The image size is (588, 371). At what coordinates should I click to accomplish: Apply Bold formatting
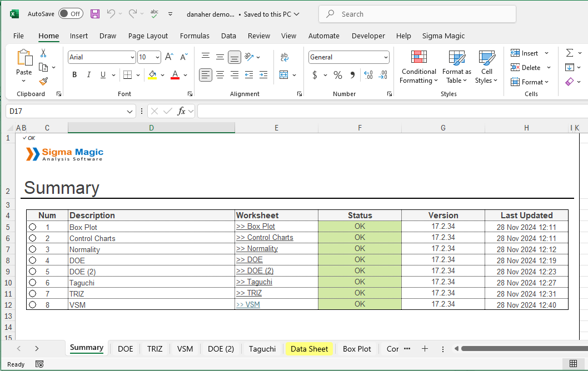(74, 75)
